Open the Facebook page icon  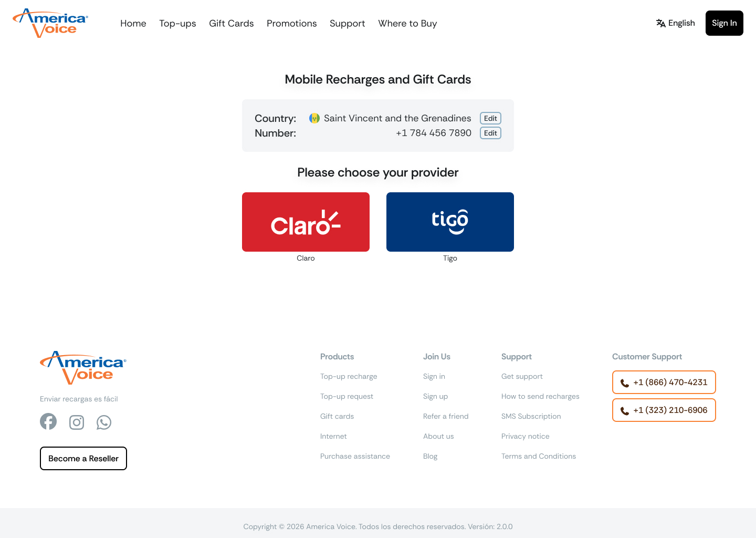coord(48,421)
